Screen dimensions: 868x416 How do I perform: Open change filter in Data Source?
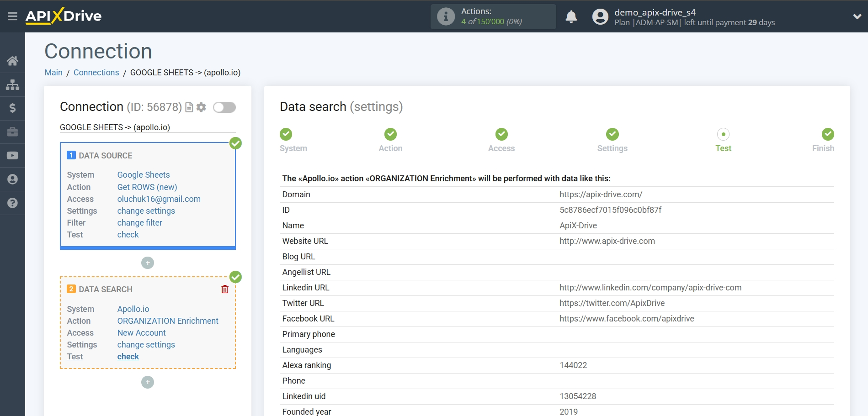click(x=139, y=222)
